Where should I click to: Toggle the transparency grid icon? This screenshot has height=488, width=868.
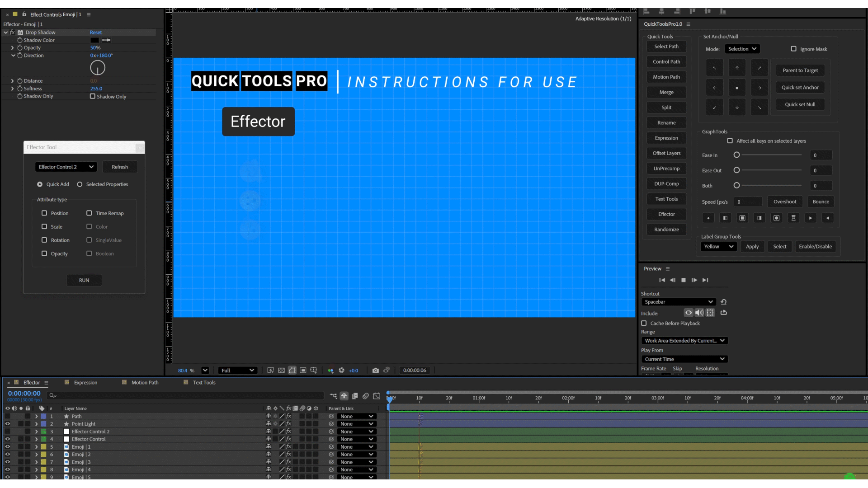[281, 371]
